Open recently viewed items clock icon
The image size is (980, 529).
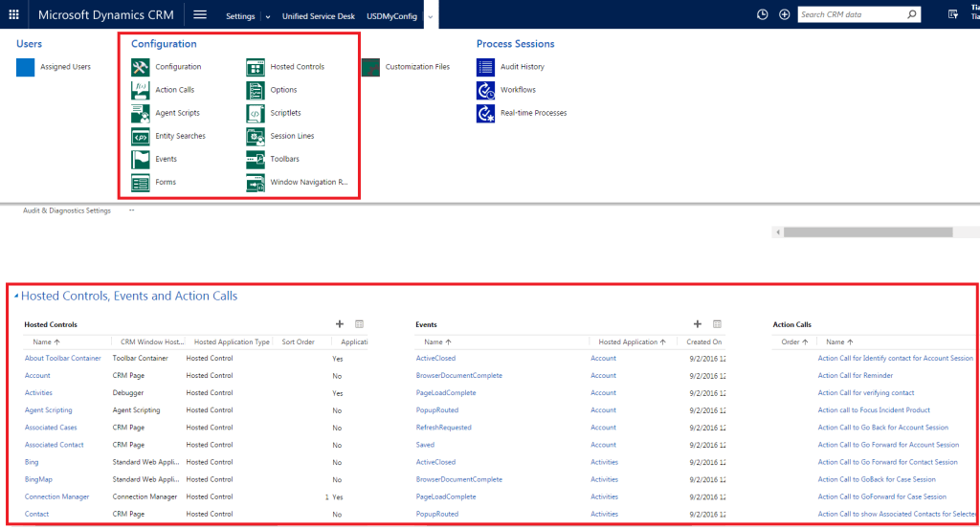[762, 14]
